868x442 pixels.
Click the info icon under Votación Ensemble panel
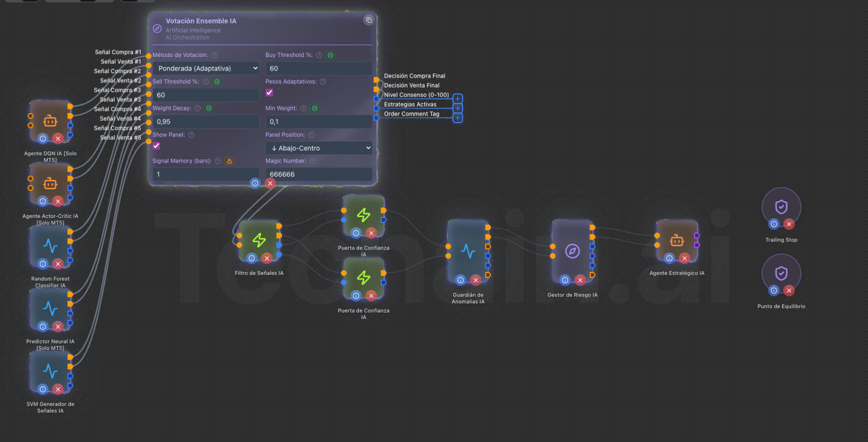point(255,183)
